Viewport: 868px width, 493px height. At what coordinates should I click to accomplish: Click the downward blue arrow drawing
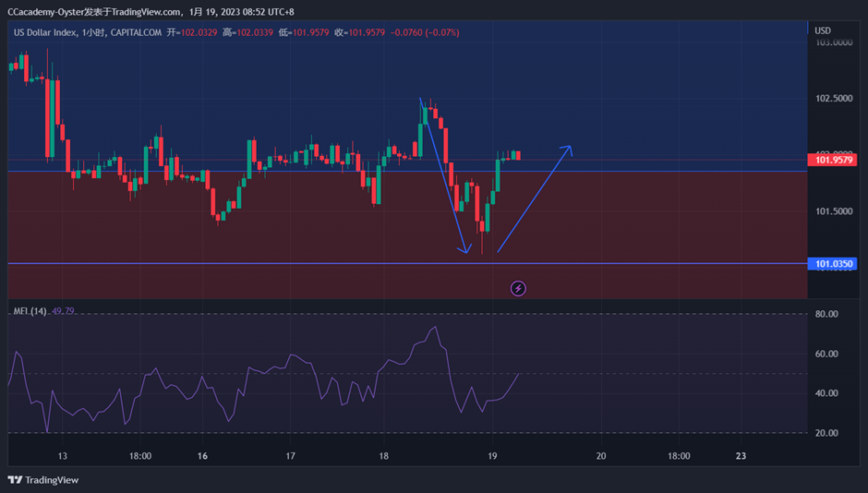pyautogui.click(x=442, y=174)
